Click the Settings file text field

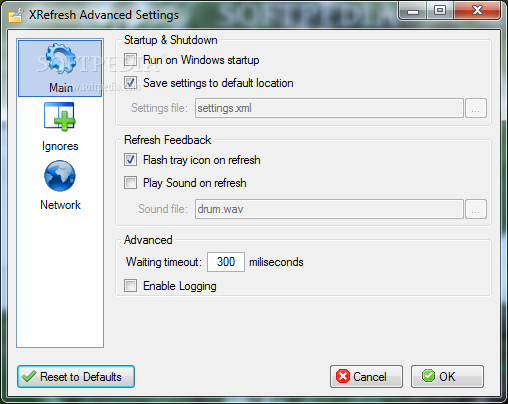pyautogui.click(x=329, y=108)
